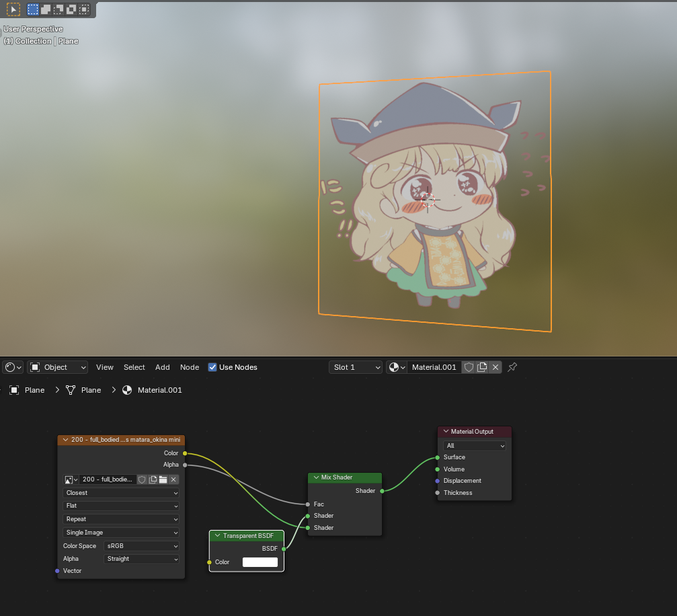Click the Surface input socket
This screenshot has width=677, height=616.
(438, 457)
